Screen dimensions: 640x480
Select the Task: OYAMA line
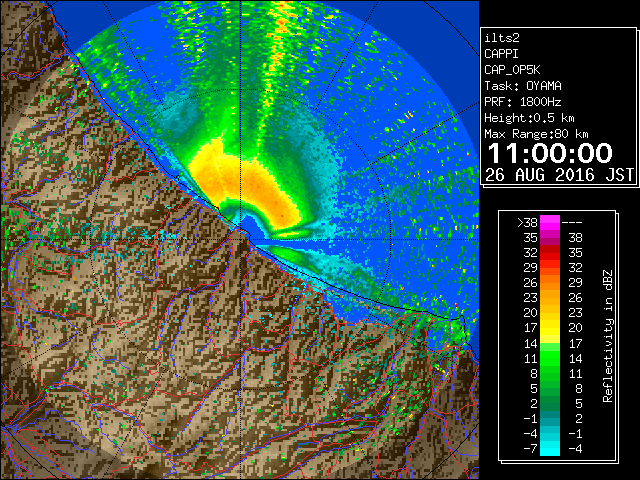[x=523, y=86]
